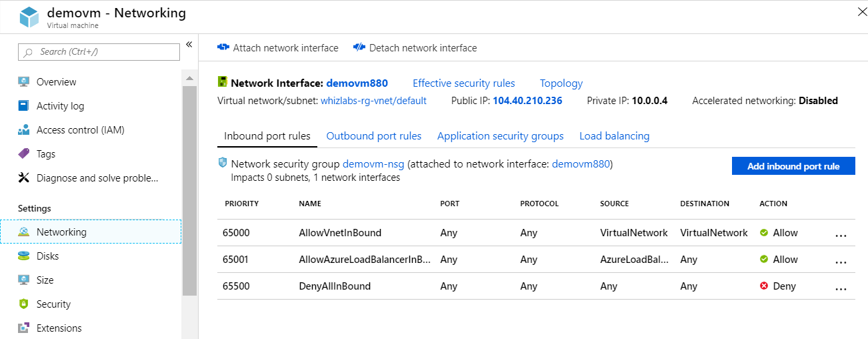Switch to Application security groups tab
Screen dimensions: 868x339
(x=501, y=136)
